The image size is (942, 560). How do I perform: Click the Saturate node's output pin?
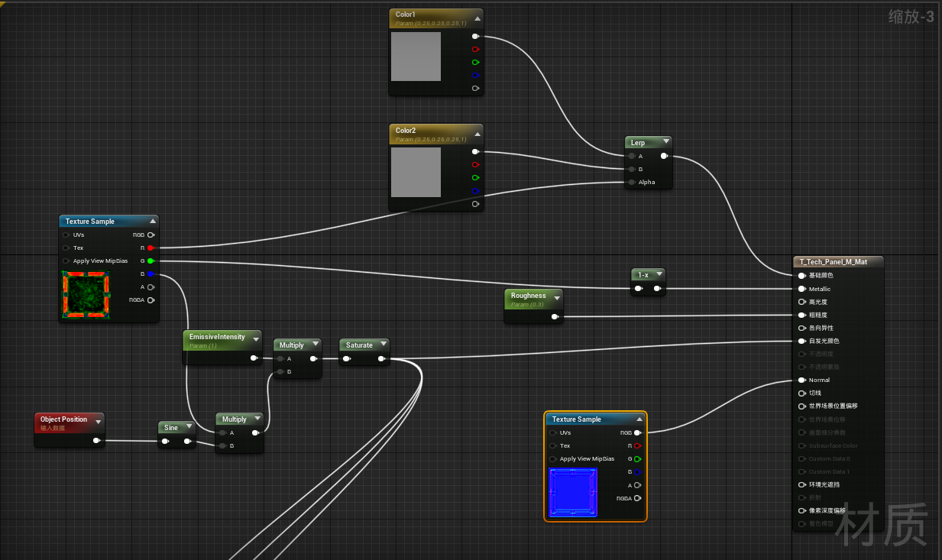pos(380,358)
